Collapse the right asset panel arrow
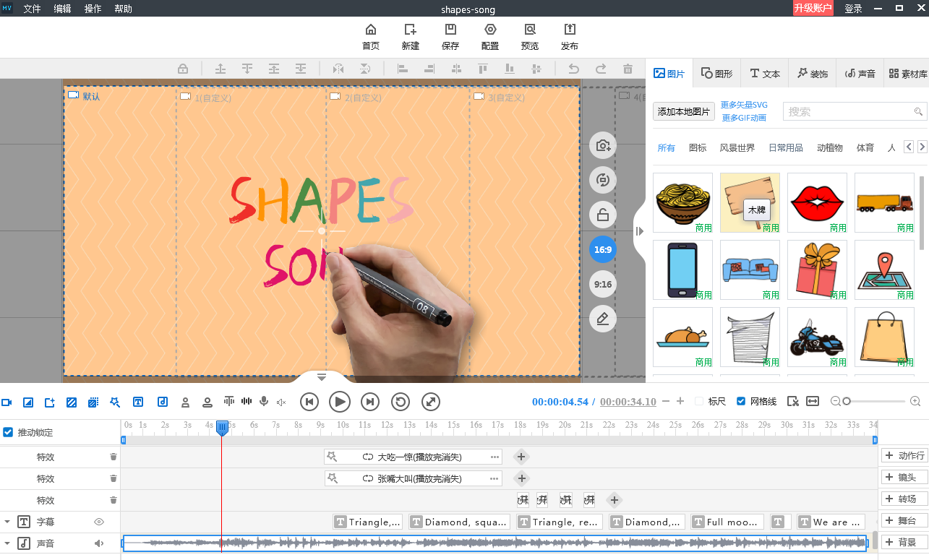The height and width of the screenshot is (560, 929). click(x=639, y=231)
